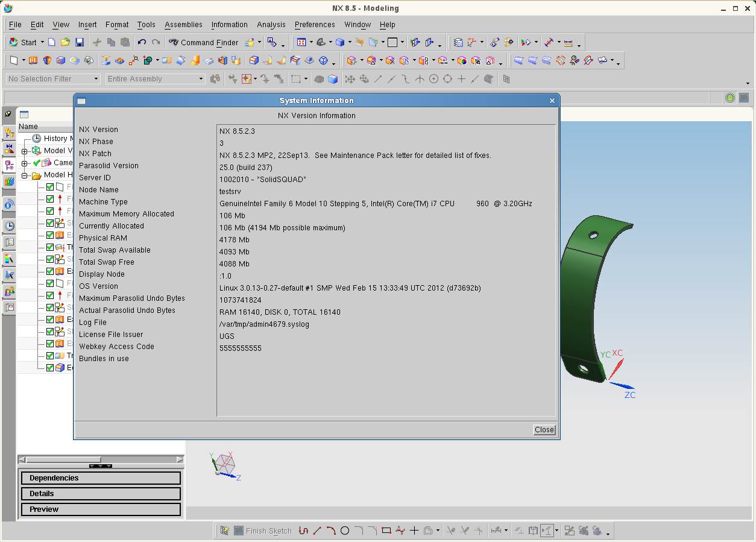Image resolution: width=756 pixels, height=542 pixels.
Task: Click the Redo arrow icon
Action: pyautogui.click(x=156, y=42)
